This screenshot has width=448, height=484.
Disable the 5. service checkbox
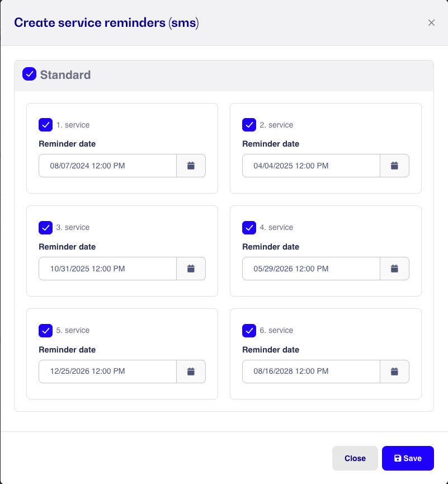tap(46, 331)
